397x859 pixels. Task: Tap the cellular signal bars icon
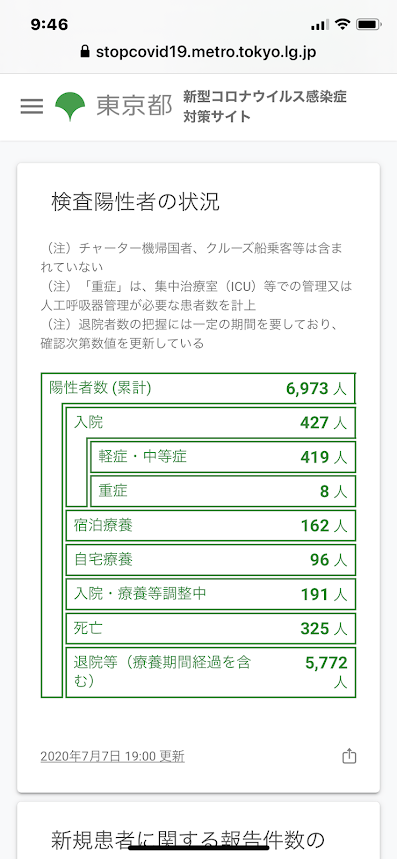pyautogui.click(x=319, y=25)
